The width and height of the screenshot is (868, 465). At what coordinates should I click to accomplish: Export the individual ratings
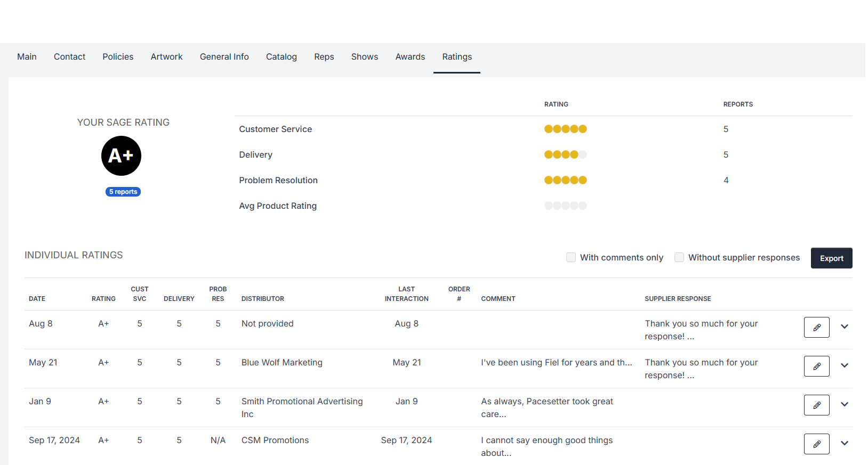point(831,258)
